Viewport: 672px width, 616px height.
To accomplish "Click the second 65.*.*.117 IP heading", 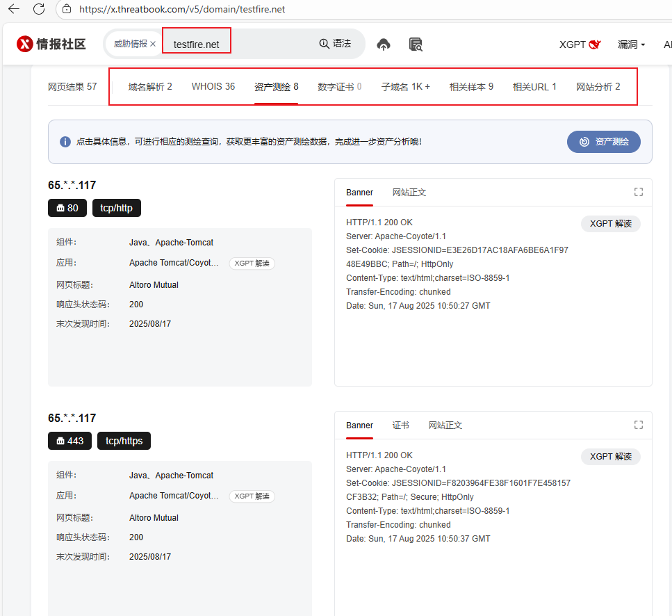I will 72,418.
